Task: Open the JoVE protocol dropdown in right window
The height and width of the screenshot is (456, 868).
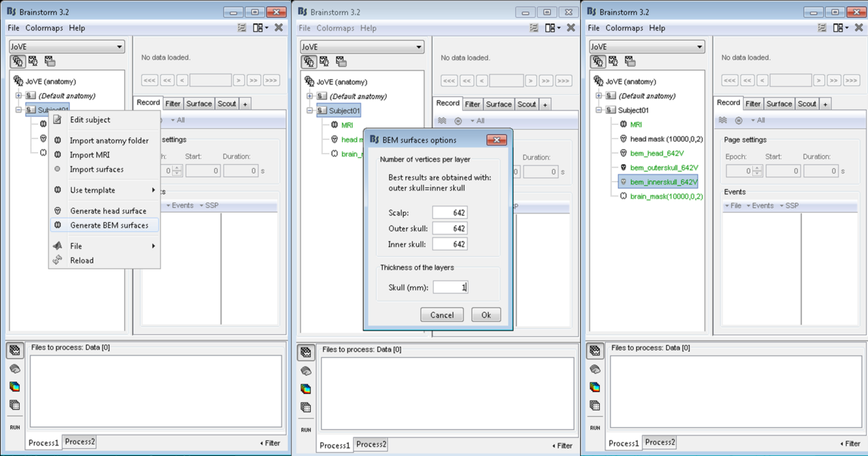Action: (700, 47)
